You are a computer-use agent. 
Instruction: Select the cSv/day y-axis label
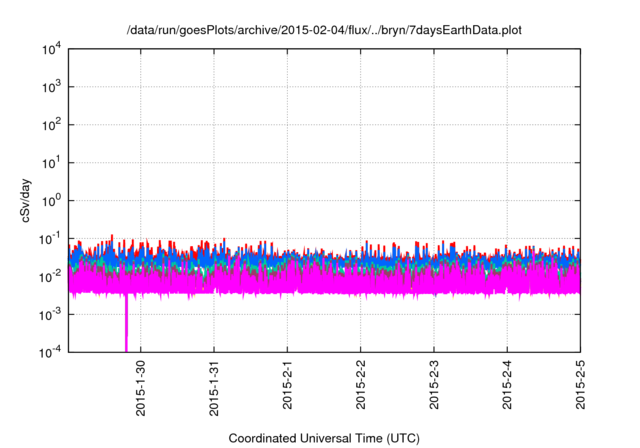coord(25,200)
